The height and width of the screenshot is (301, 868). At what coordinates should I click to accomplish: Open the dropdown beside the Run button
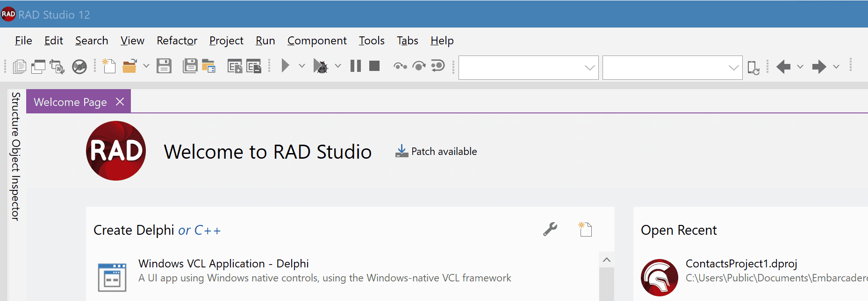tap(302, 66)
